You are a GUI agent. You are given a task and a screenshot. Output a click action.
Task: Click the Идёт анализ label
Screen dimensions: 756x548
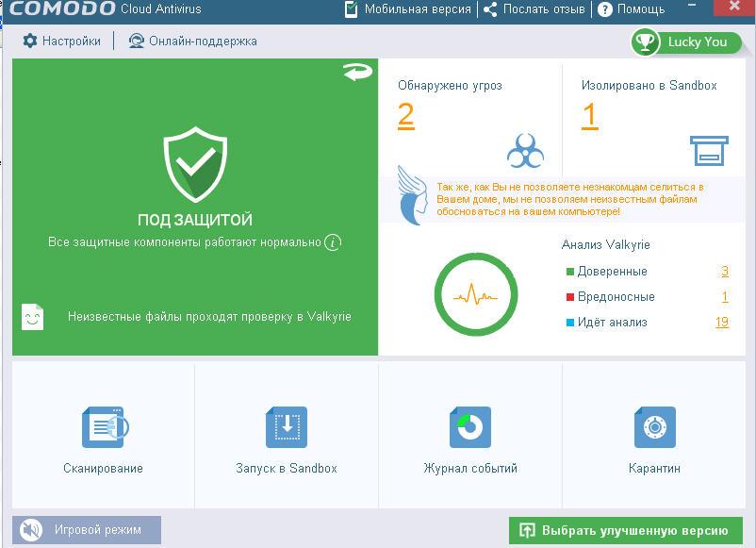(613, 323)
